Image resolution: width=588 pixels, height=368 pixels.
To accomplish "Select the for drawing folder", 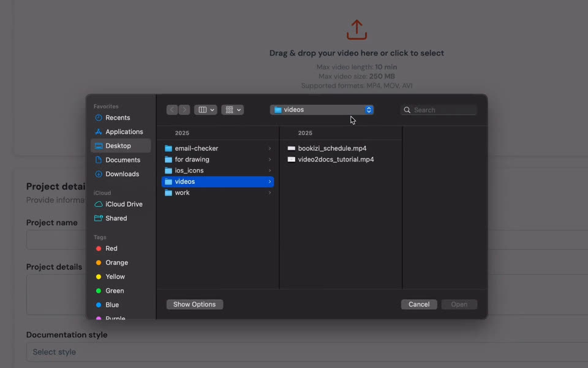I will pyautogui.click(x=217, y=159).
